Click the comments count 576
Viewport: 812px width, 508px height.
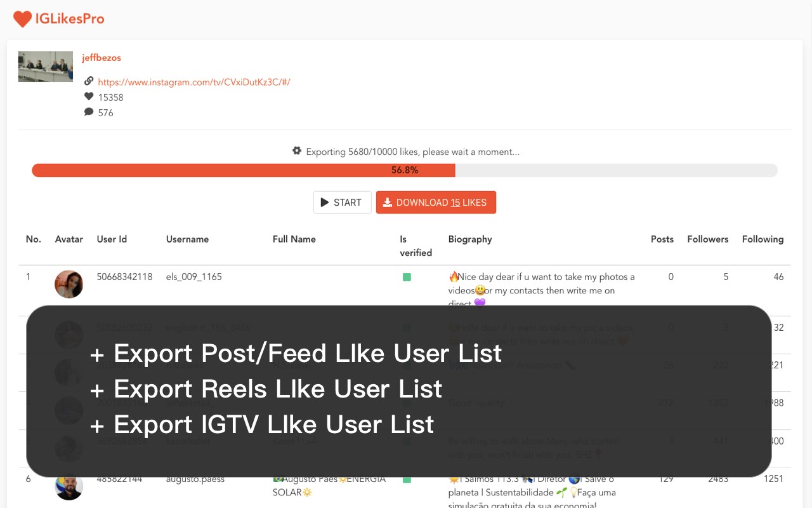[x=106, y=112]
